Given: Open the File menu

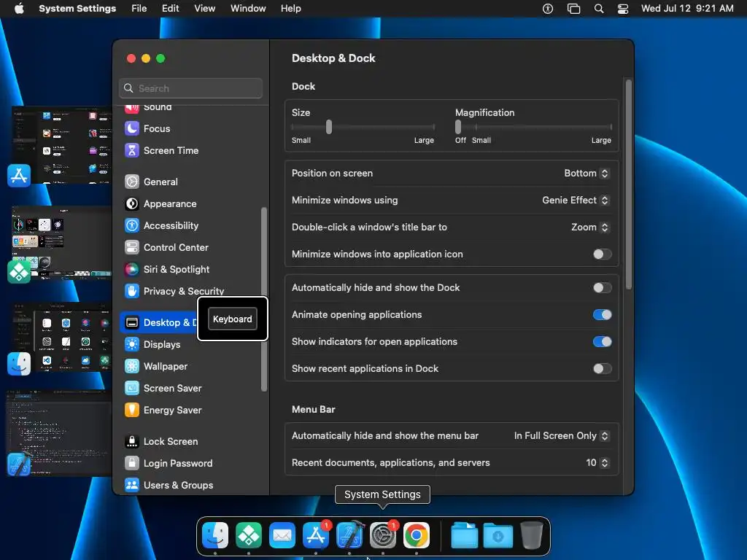Looking at the screenshot, I should 139,9.
